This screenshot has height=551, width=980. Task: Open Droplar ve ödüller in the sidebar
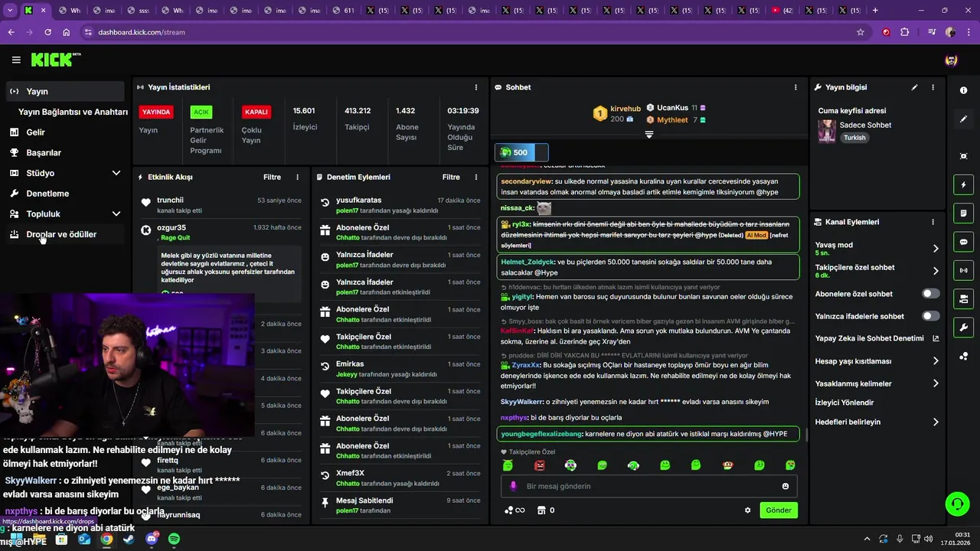click(65, 234)
